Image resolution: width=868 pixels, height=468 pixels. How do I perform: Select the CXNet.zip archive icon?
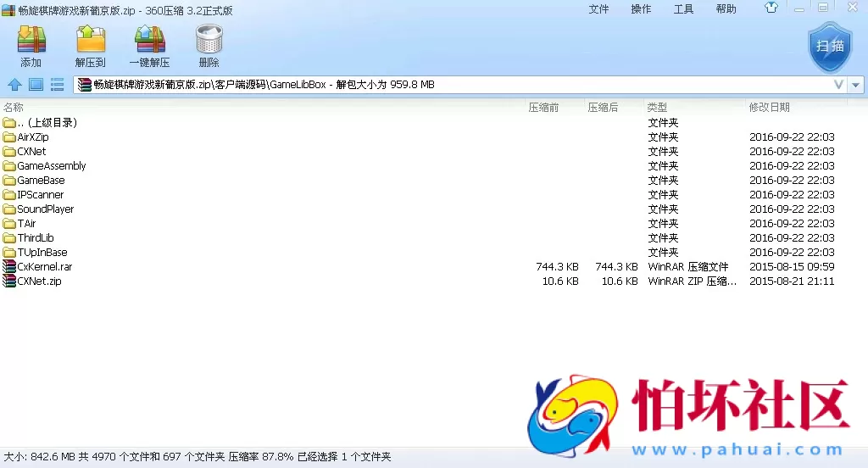click(8, 281)
